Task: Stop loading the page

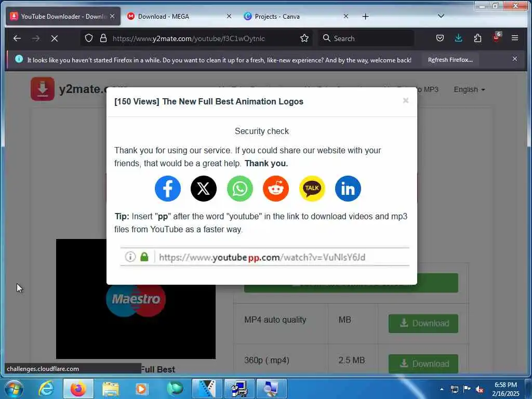Action: tap(54, 38)
